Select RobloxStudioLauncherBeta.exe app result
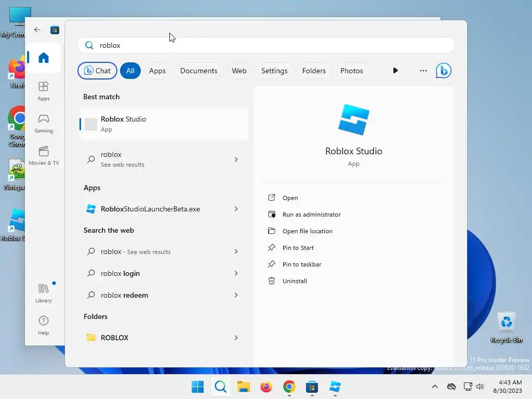The width and height of the screenshot is (532, 399). pyautogui.click(x=164, y=209)
